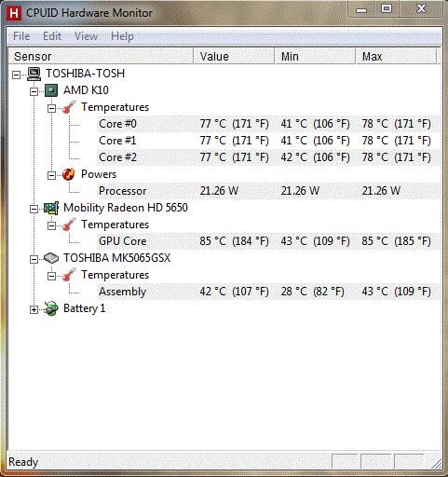
Task: Click the Ready status bar text
Action: pyautogui.click(x=23, y=462)
